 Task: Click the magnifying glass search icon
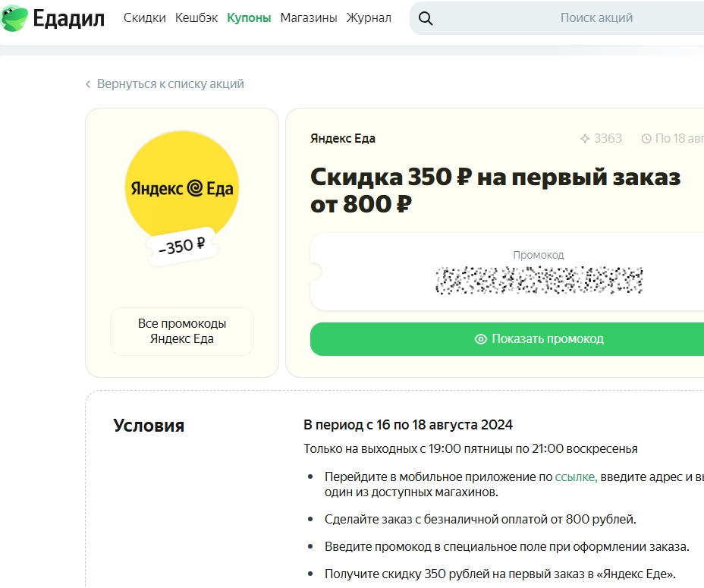[x=425, y=18]
